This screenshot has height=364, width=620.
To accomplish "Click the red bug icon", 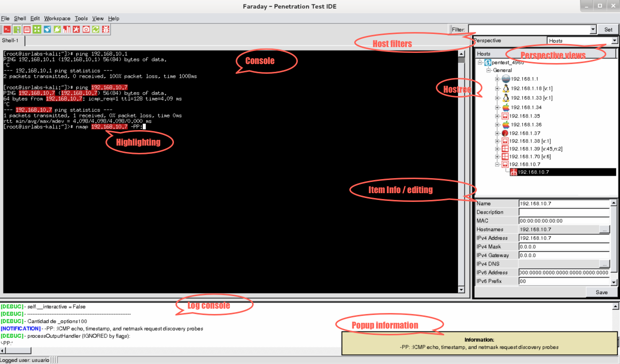I will pos(105,29).
